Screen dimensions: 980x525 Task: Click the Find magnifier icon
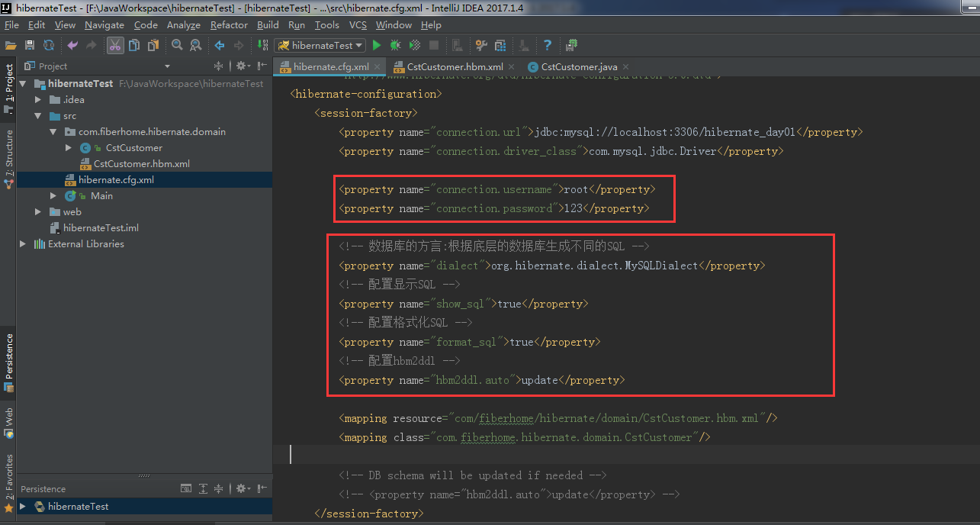pyautogui.click(x=177, y=46)
